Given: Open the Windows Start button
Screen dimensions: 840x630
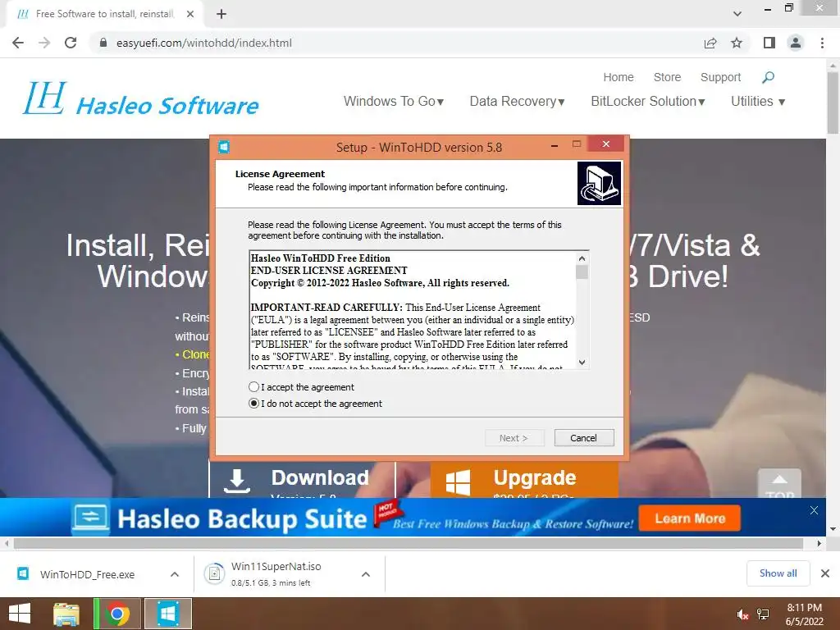Looking at the screenshot, I should coord(20,614).
